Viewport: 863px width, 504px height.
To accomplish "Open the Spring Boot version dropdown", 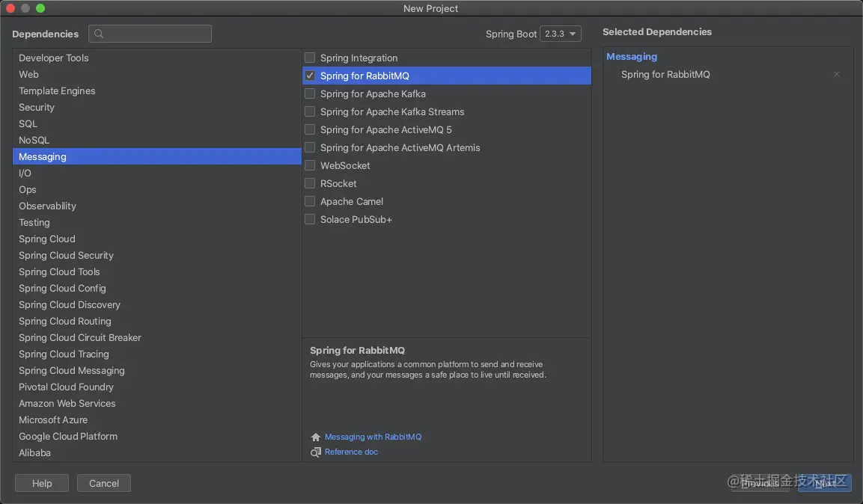I will click(x=561, y=34).
